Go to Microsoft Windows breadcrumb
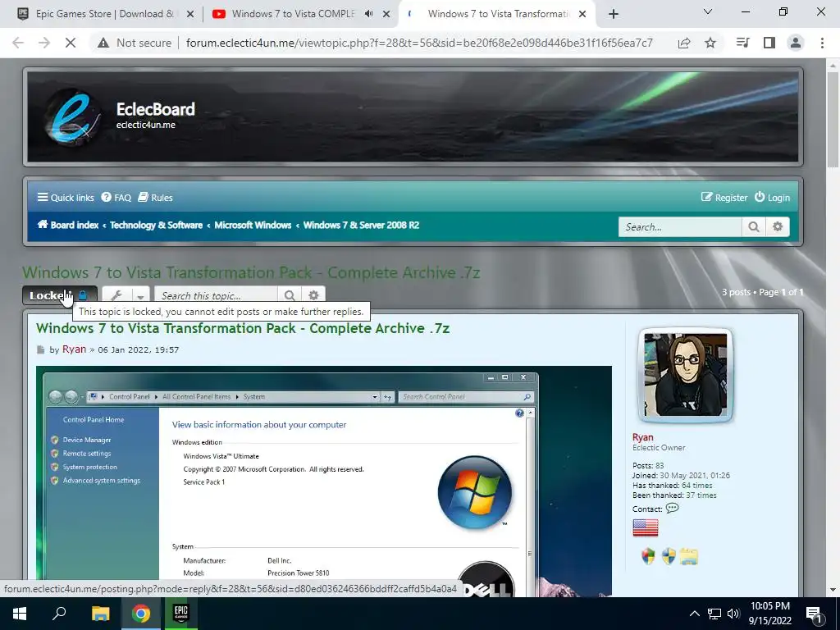Screen dimensions: 840x630 point(253,225)
